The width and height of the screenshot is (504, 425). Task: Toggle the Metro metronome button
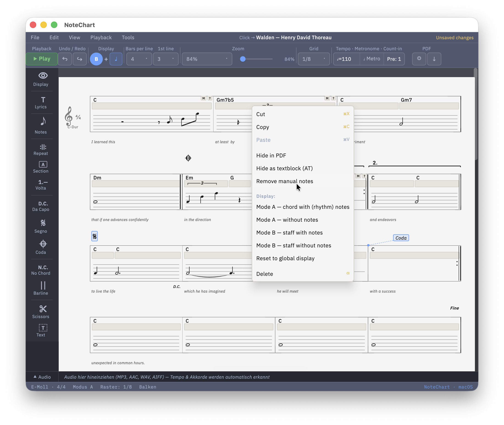pos(372,59)
